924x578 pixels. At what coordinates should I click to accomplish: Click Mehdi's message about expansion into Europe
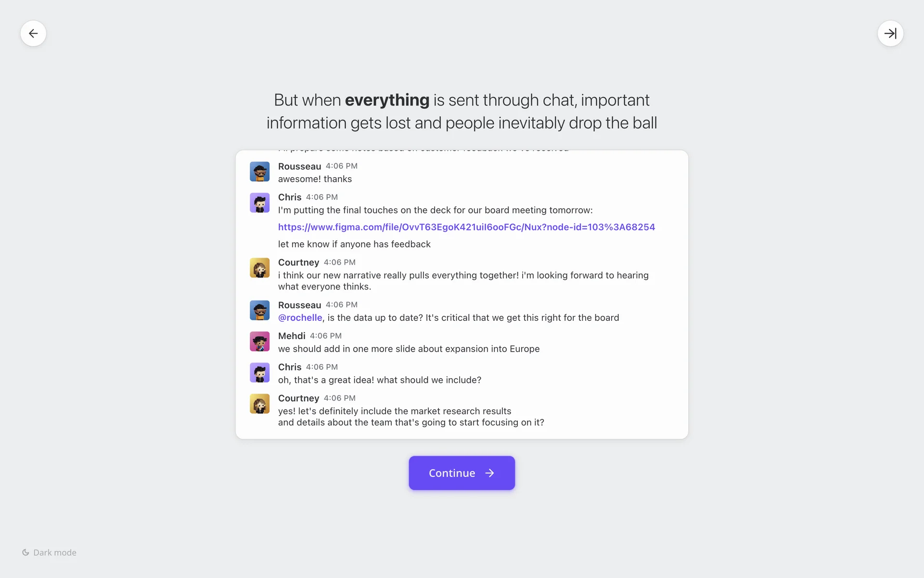coord(409,349)
